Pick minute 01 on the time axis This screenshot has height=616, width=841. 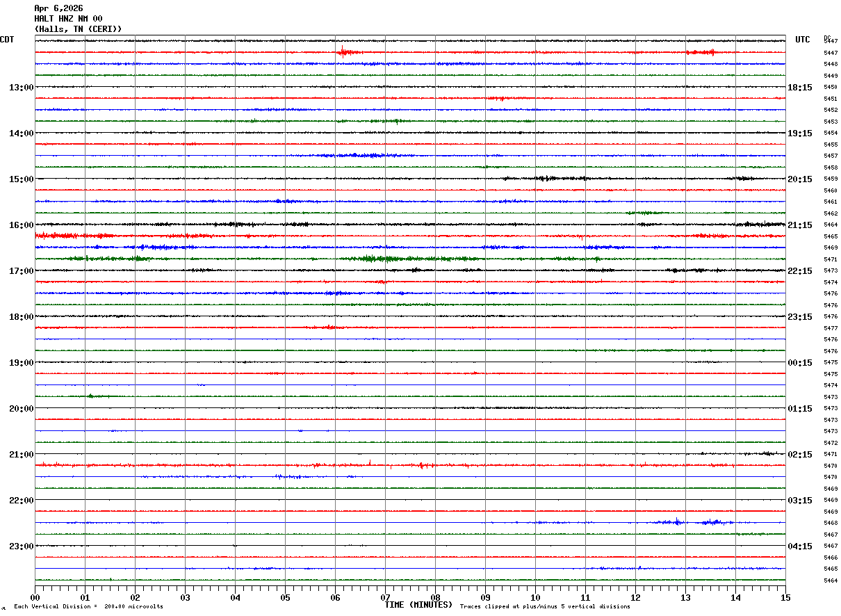tap(85, 597)
